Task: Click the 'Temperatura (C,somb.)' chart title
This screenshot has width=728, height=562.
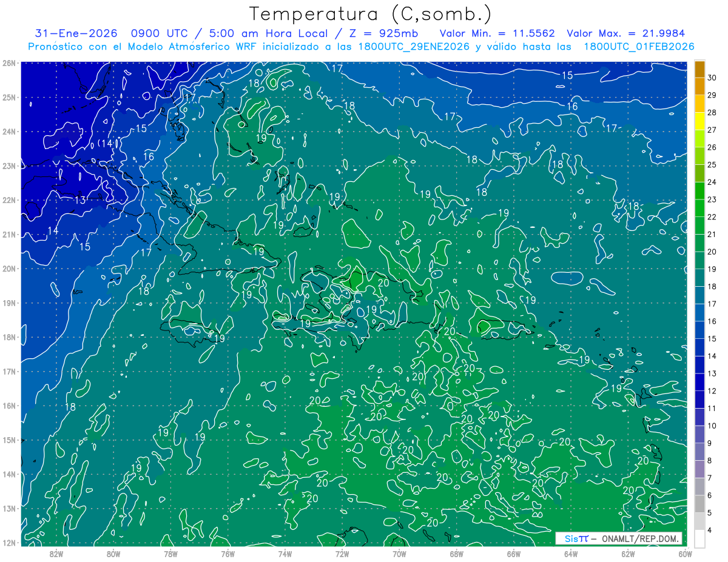Action: point(371,15)
